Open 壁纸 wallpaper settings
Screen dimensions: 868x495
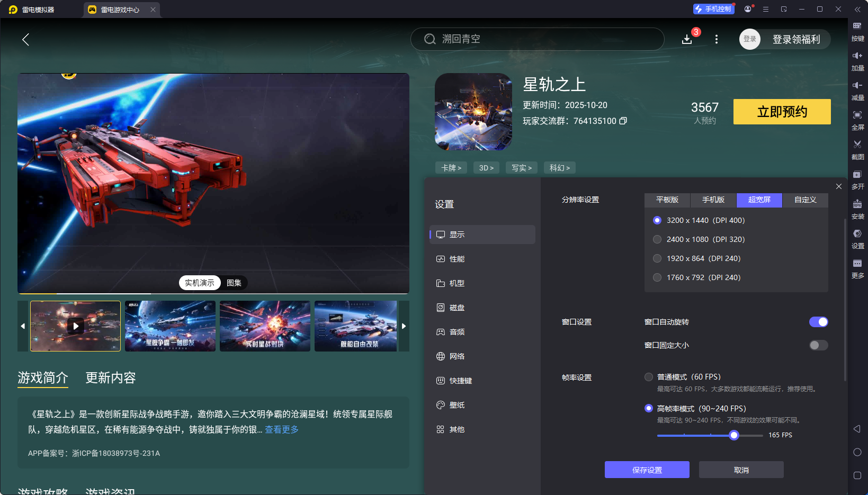482,405
